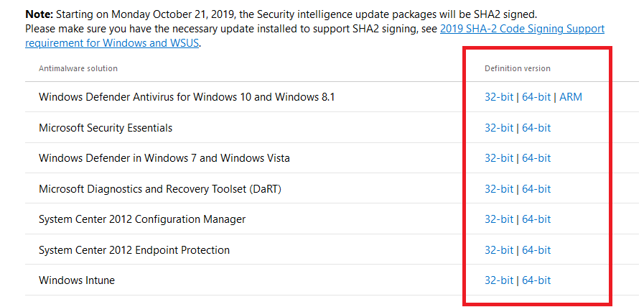Select 64-bit for Windows 7 and Vista Defender

[x=536, y=158]
